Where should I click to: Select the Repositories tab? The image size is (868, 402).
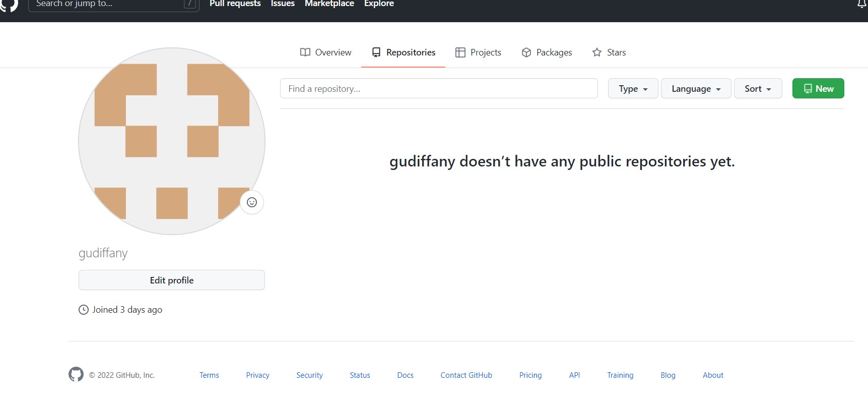pyautogui.click(x=403, y=52)
